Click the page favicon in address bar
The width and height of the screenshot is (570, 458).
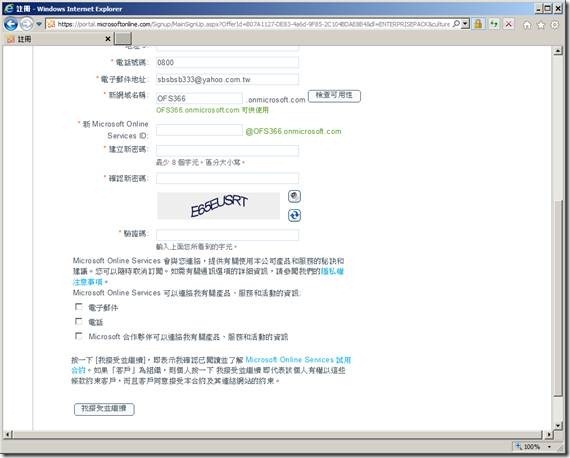coord(51,24)
